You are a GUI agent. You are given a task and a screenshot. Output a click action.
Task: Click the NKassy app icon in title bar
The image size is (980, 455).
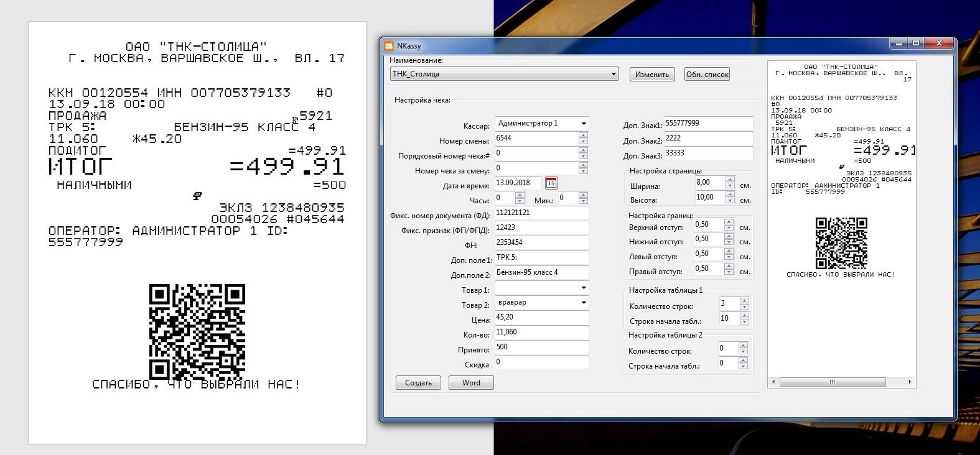click(x=388, y=45)
